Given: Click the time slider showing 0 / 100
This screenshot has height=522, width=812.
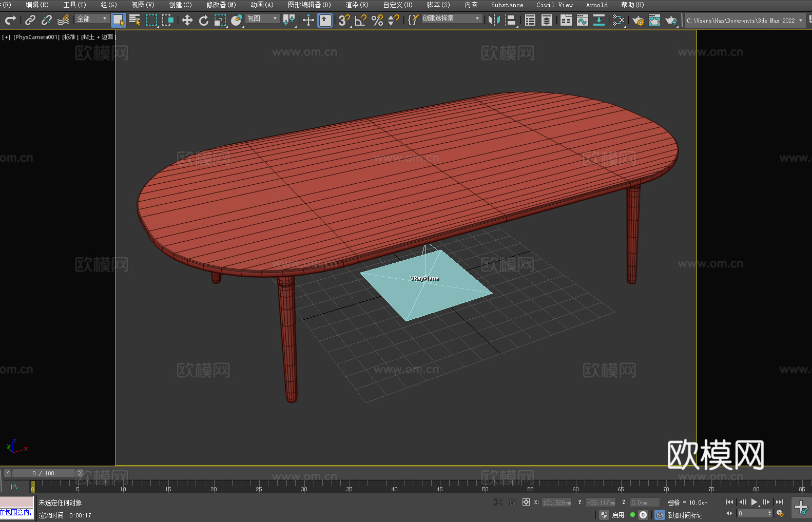Looking at the screenshot, I should point(44,473).
